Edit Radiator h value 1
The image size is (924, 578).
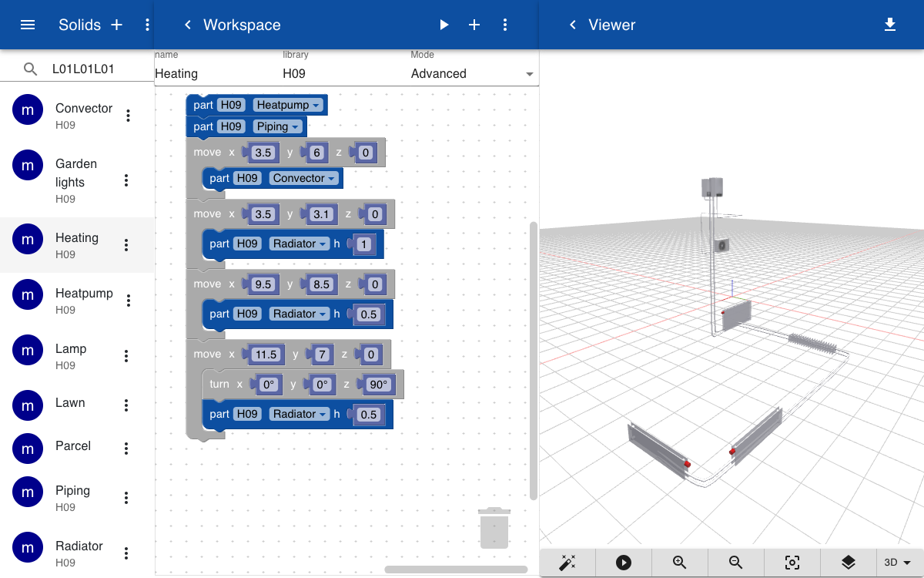pos(364,244)
